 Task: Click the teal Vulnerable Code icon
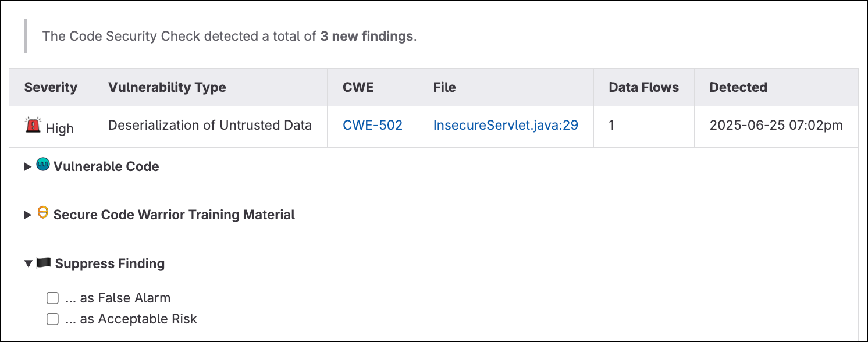(43, 165)
